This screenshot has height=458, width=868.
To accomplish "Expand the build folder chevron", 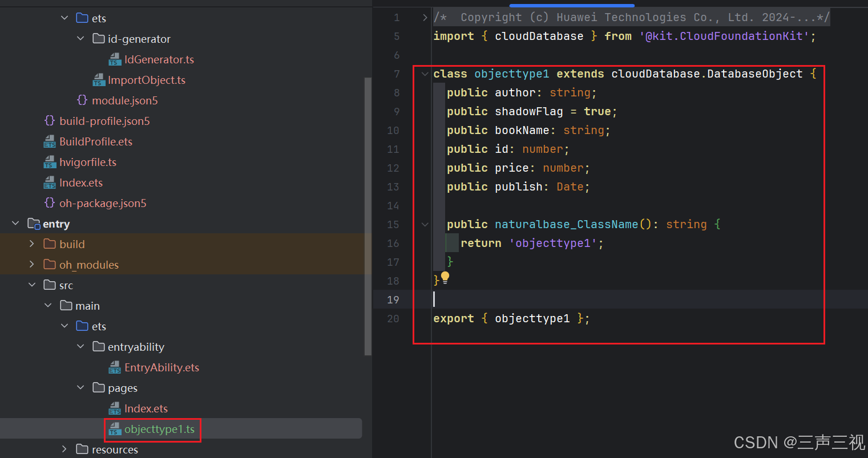I will point(32,244).
